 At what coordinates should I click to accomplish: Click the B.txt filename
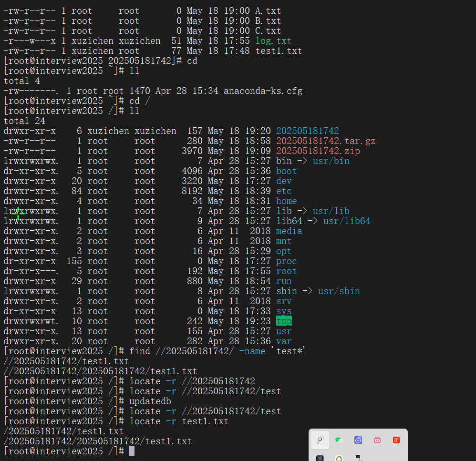pyautogui.click(x=268, y=21)
